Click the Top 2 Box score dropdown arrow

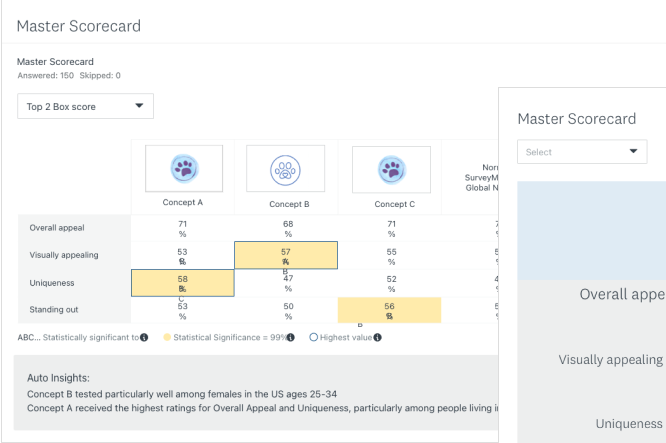tap(139, 106)
